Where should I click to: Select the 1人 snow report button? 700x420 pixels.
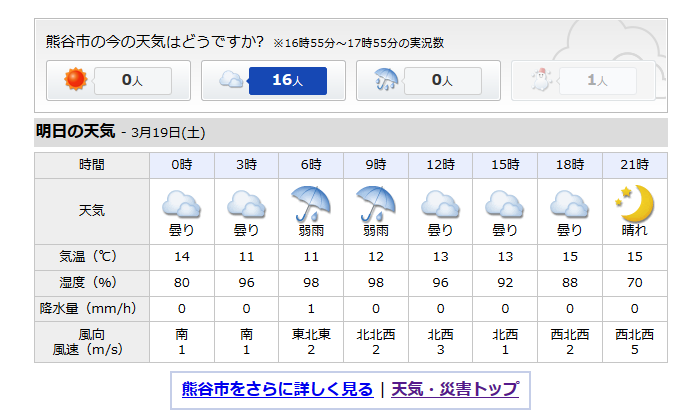point(597,80)
